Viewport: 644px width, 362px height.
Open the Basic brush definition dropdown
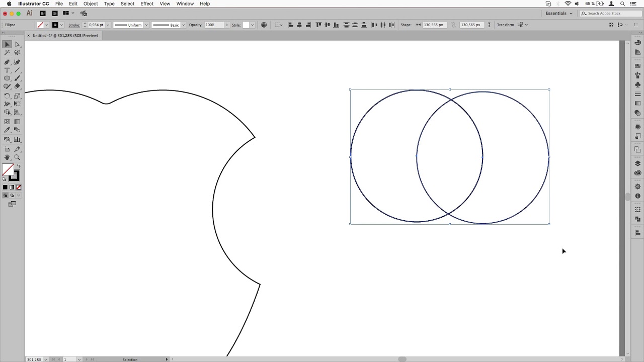tap(183, 25)
